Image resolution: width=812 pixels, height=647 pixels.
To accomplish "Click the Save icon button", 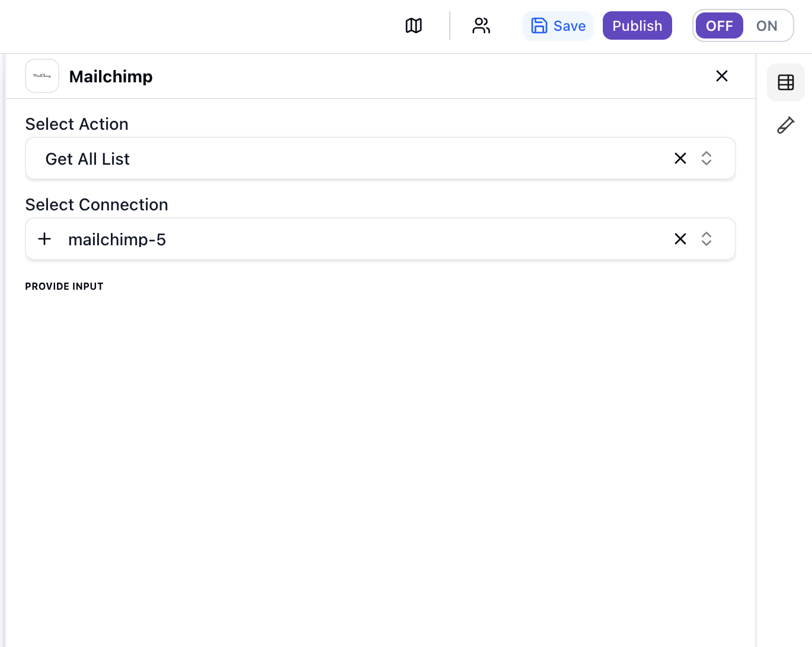I will click(x=539, y=25).
